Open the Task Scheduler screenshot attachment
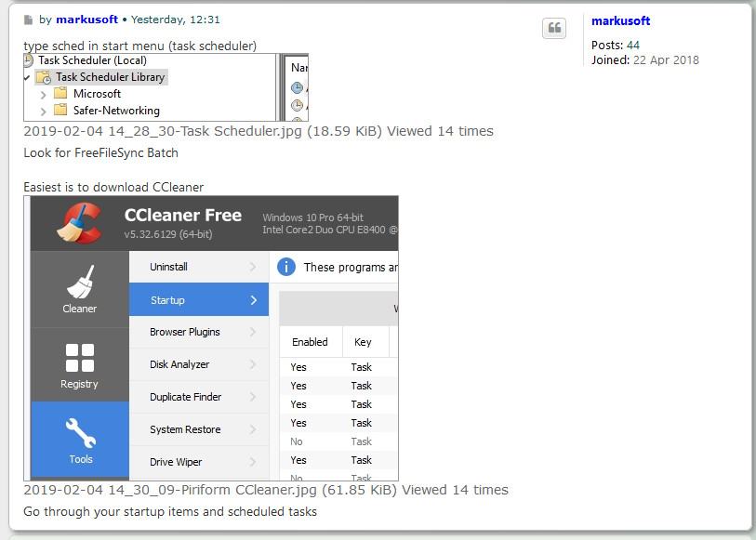The height and width of the screenshot is (540, 756). coord(166,87)
